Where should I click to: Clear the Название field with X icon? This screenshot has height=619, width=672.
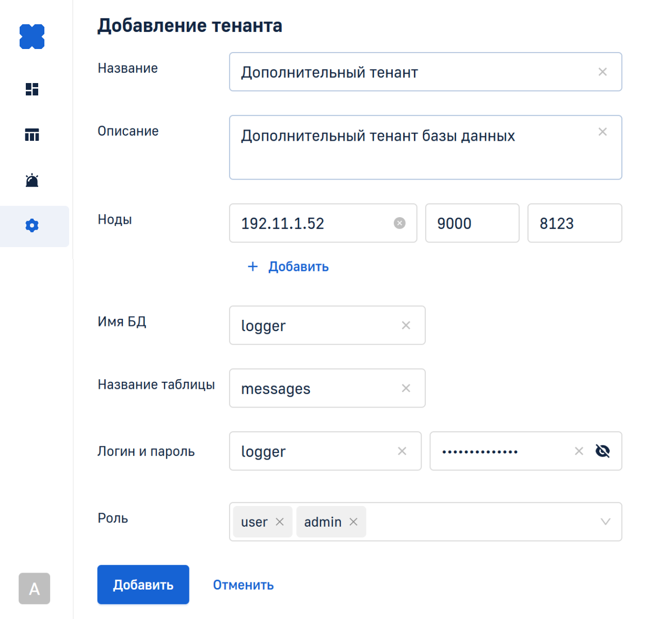pyautogui.click(x=602, y=72)
